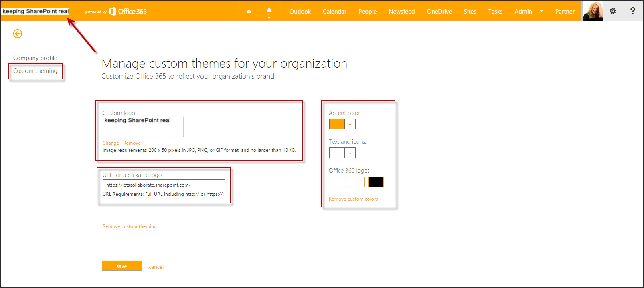The height and width of the screenshot is (288, 644).
Task: Click the Change link under custom logo
Action: tap(111, 143)
